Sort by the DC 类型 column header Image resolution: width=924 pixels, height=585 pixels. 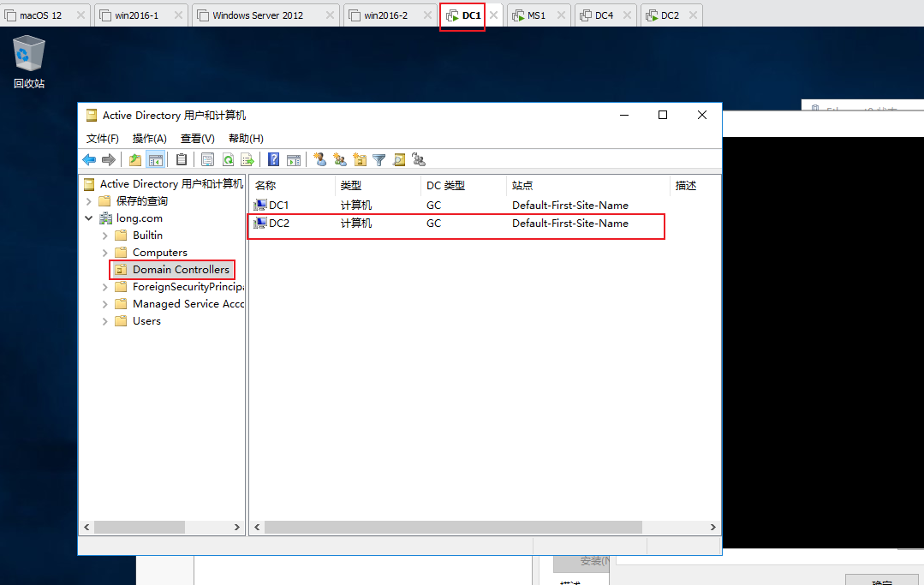click(x=463, y=186)
